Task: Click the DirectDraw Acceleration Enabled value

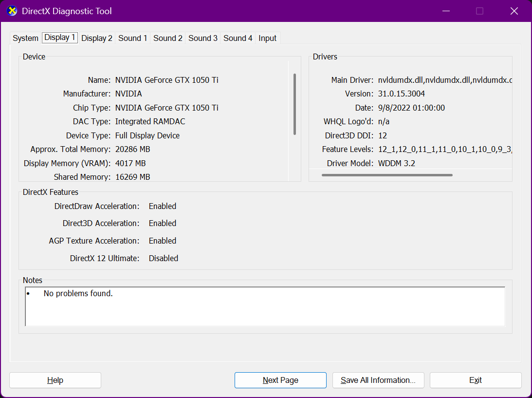Action: (163, 206)
